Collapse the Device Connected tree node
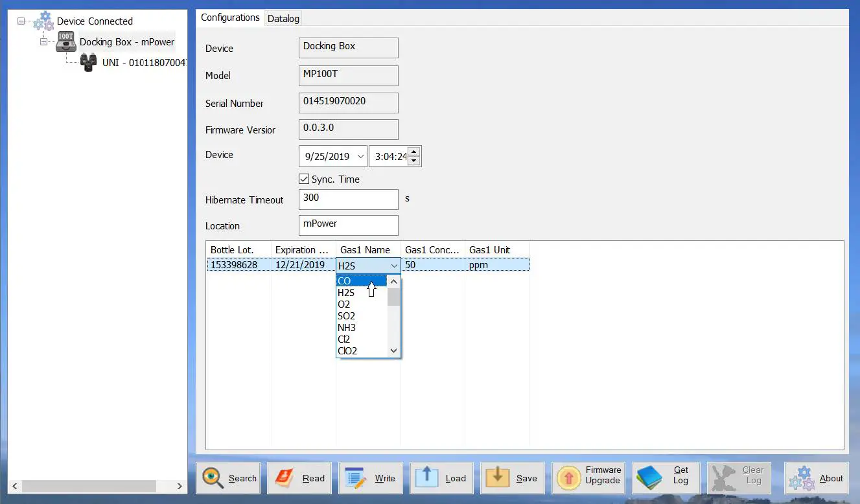The image size is (860, 504). click(21, 21)
